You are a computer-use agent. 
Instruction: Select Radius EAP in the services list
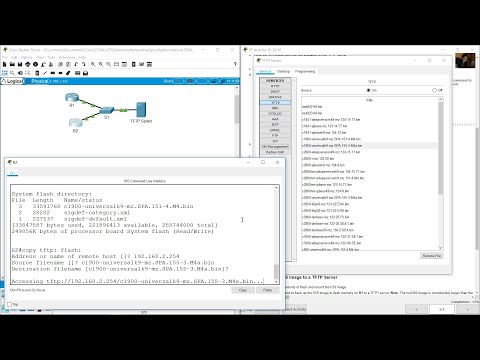click(275, 152)
